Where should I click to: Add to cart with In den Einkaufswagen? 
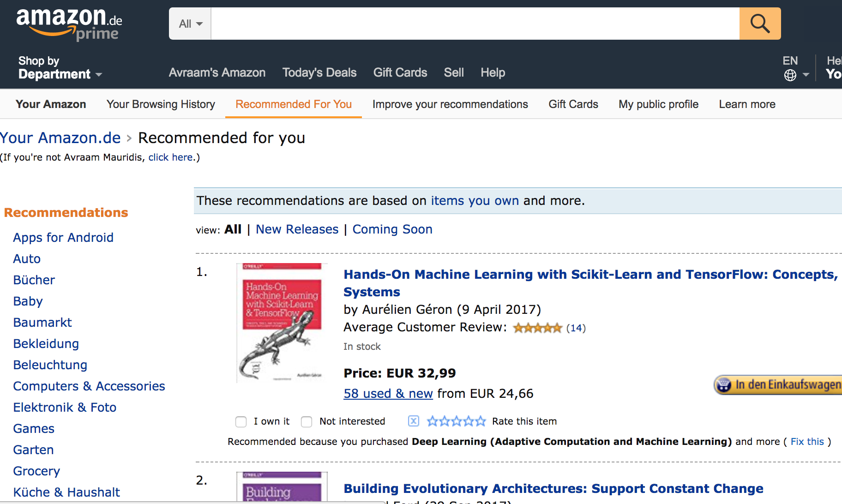778,384
